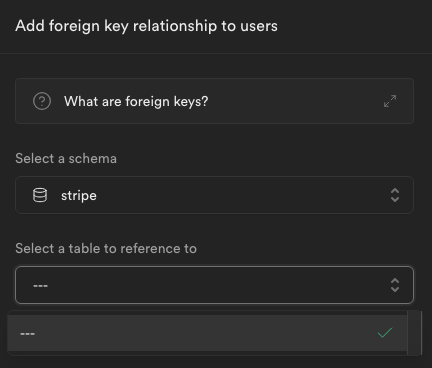Click the green checkmark on the selected option
The width and height of the screenshot is (432, 368).
[385, 333]
